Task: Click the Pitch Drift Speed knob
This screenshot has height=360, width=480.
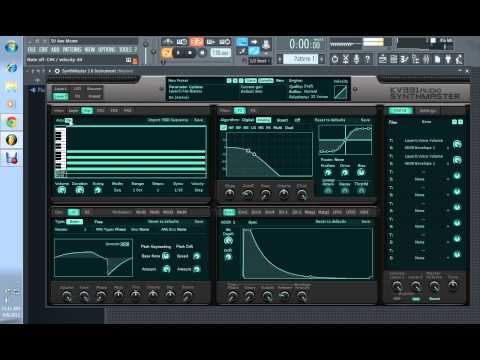Action: point(197,256)
